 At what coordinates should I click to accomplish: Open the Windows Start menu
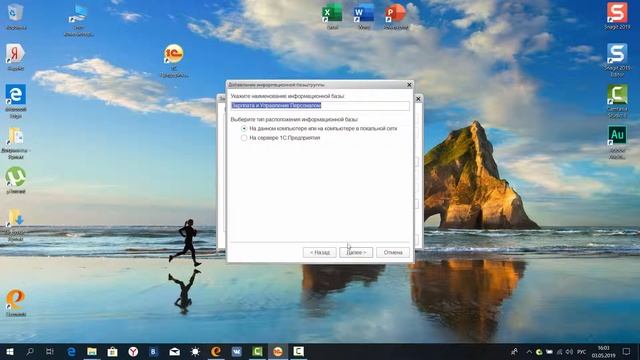[10, 351]
